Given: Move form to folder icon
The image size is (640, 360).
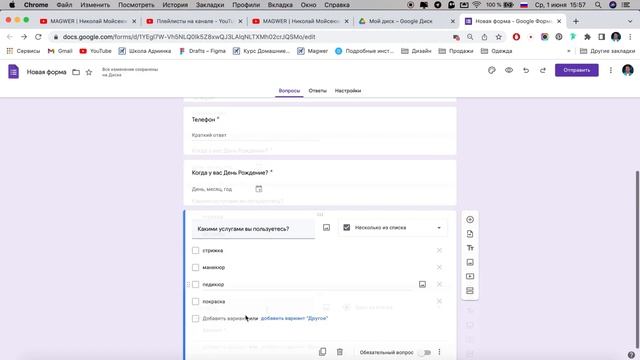Looking at the screenshot, I should click(x=76, y=72).
